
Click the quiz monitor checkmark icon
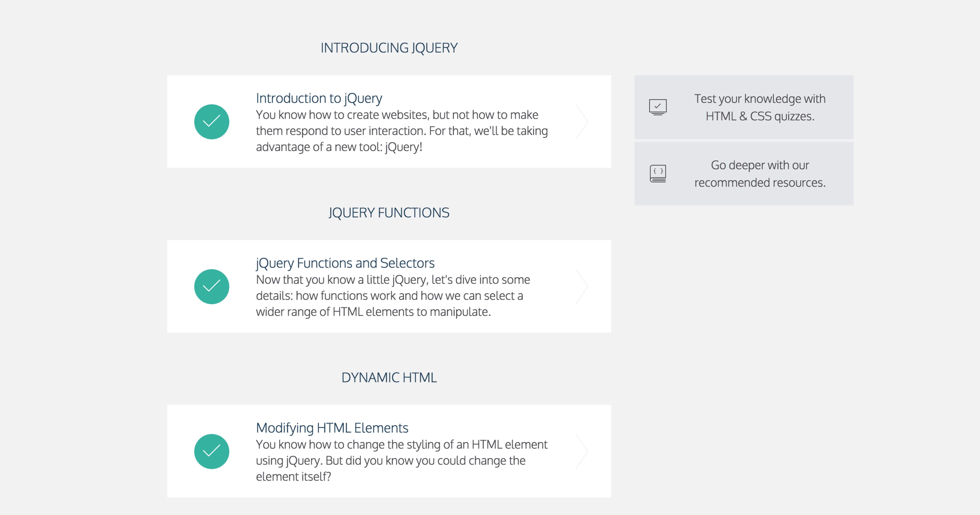coord(657,107)
